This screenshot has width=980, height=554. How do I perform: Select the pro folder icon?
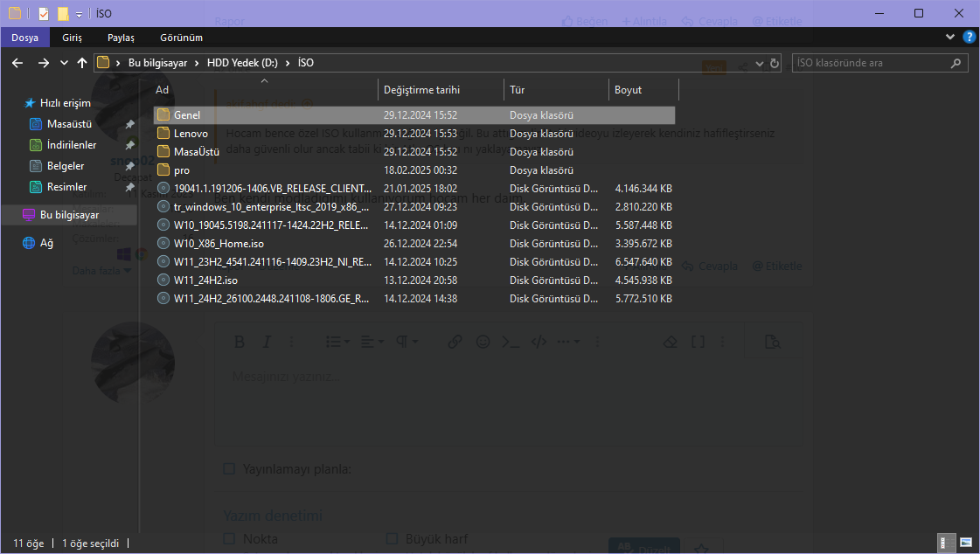[x=163, y=170]
